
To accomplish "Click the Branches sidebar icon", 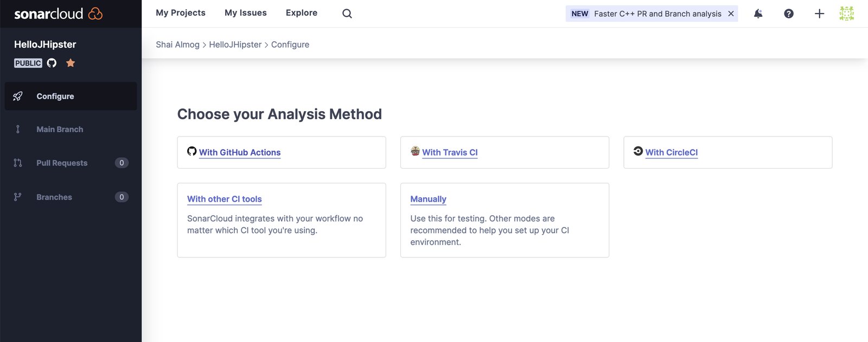I will (18, 197).
